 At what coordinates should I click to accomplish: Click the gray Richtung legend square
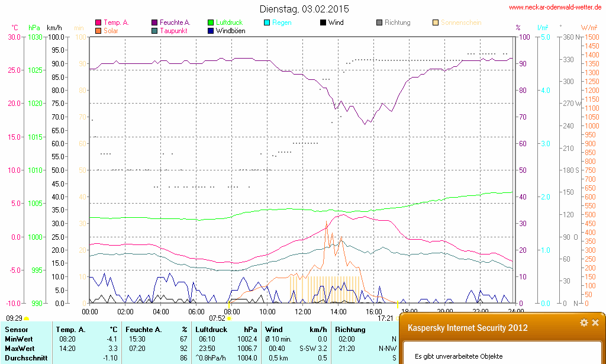379,23
